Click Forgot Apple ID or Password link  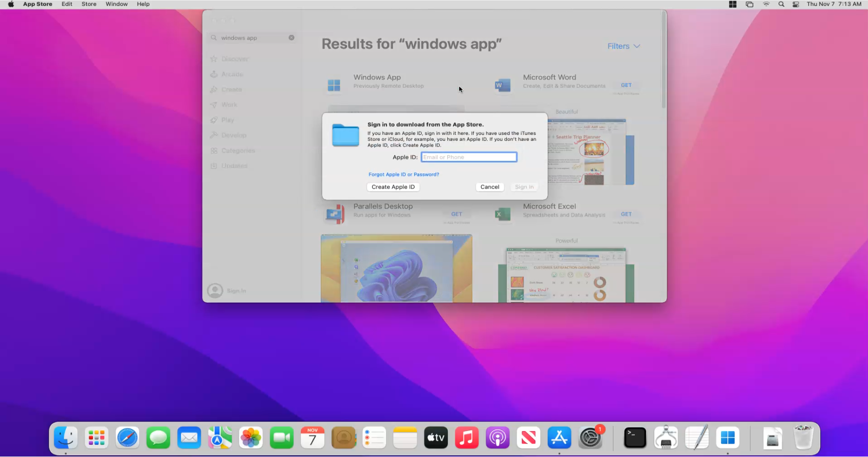pyautogui.click(x=404, y=174)
